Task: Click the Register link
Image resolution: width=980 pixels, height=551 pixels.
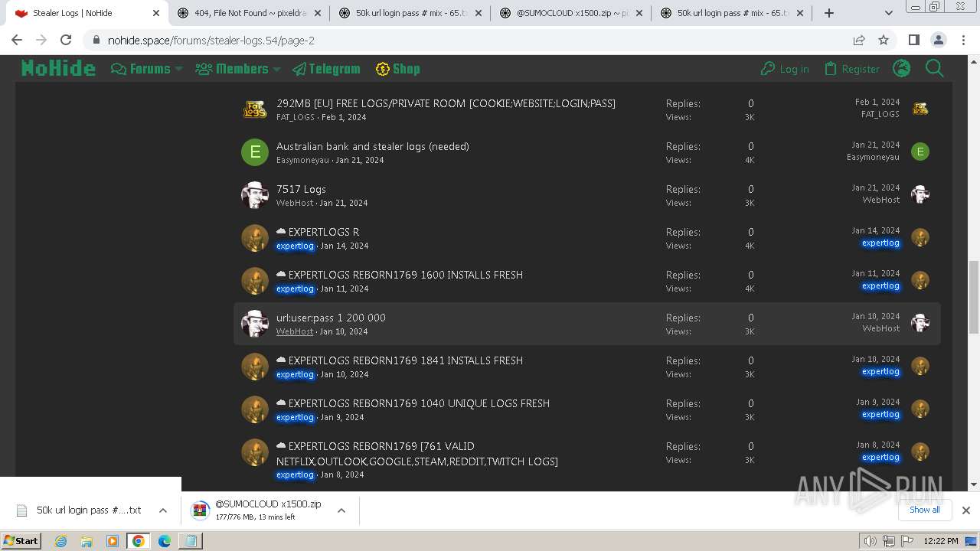Action: click(852, 69)
